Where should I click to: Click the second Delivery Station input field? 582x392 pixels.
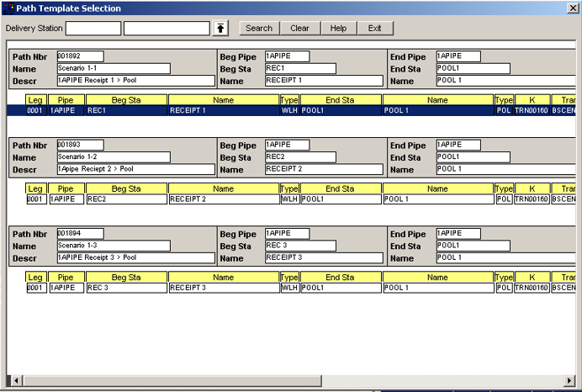[x=166, y=29]
